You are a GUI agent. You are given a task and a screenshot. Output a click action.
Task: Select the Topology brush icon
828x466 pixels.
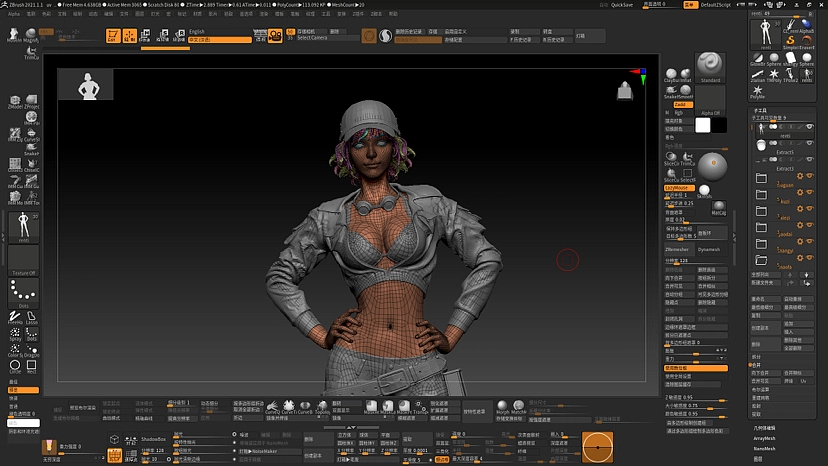click(322, 407)
